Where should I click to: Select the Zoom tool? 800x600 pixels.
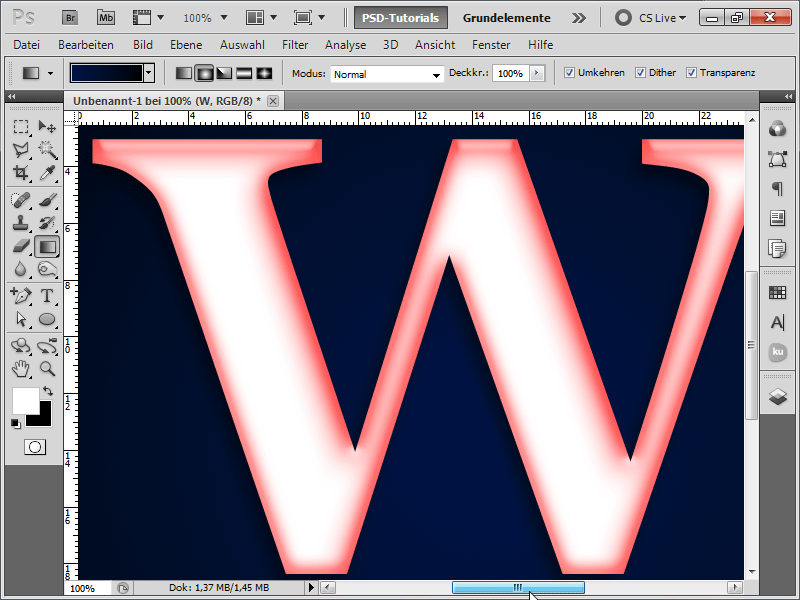[47, 368]
